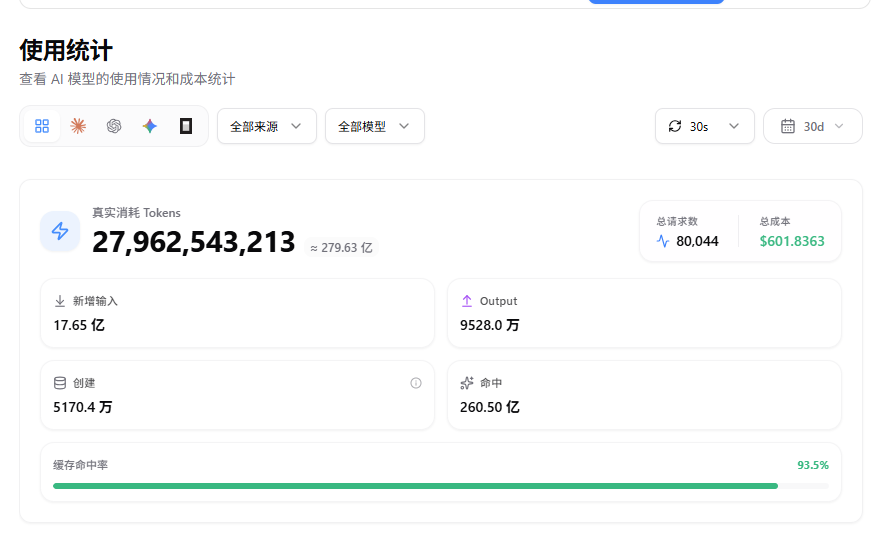
Task: Filter by OpenAI logo icon
Action: tap(114, 126)
